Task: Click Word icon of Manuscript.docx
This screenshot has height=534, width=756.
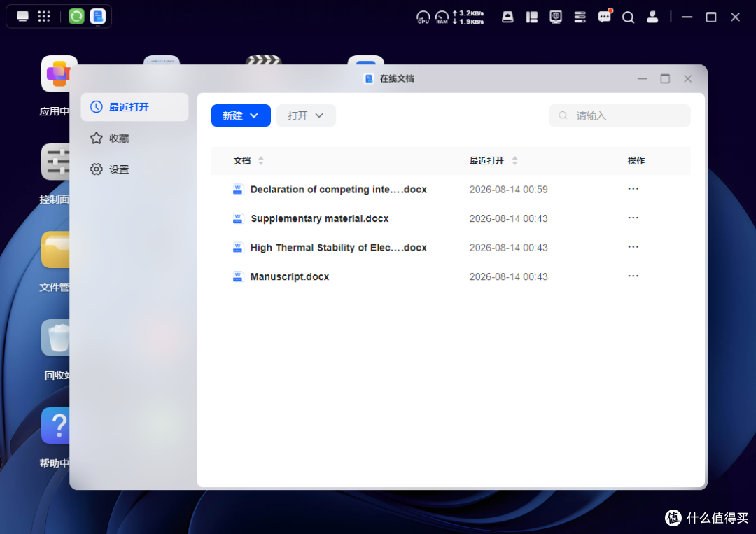Action: 238,276
